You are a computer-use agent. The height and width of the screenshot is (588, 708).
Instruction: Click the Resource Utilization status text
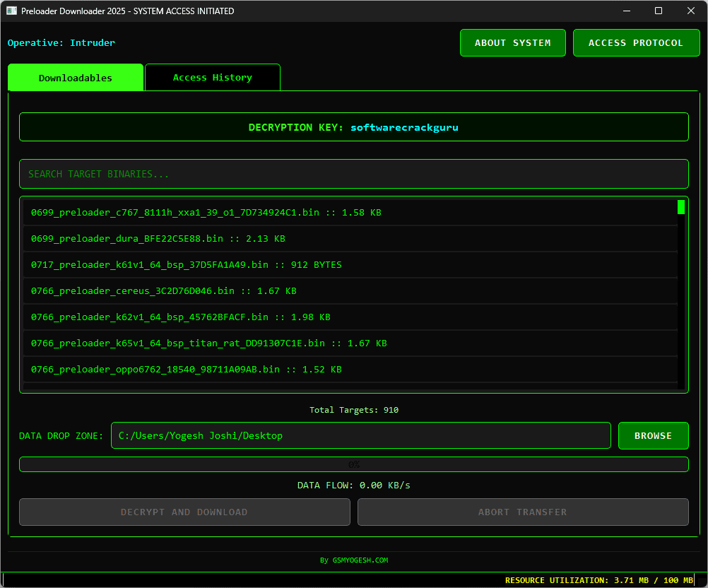[x=598, y=580]
